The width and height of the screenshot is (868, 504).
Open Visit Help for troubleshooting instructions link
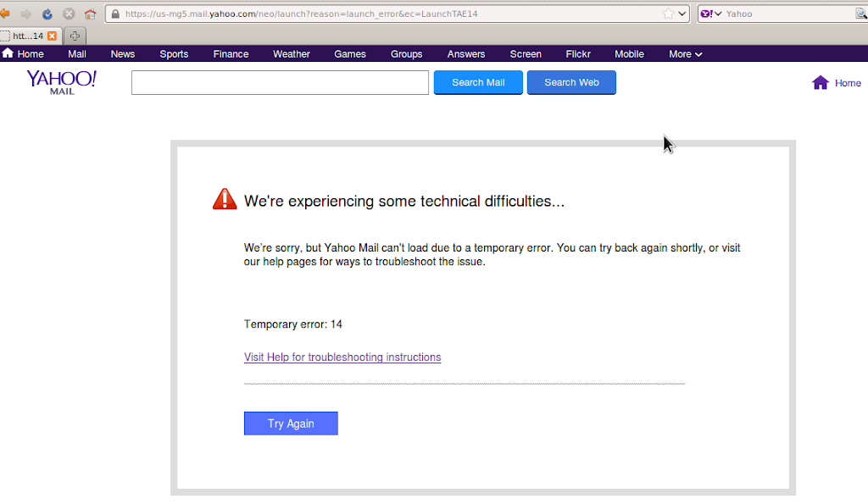[342, 357]
